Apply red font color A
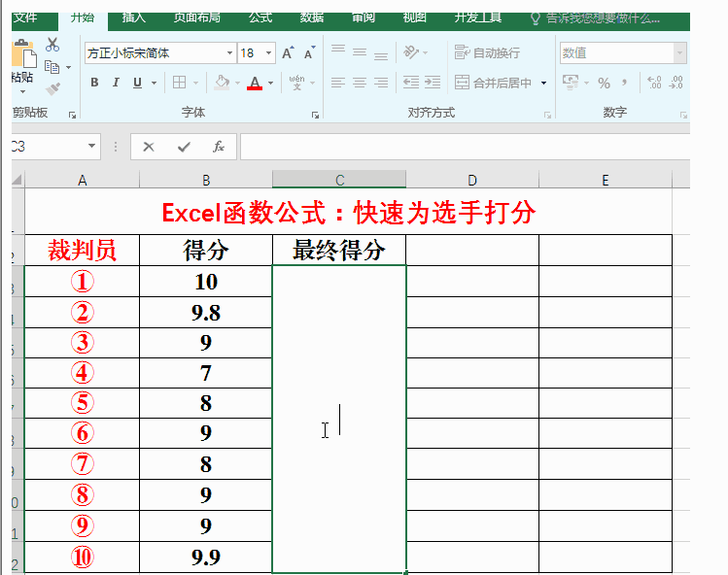This screenshot has height=575, width=728. (x=255, y=83)
